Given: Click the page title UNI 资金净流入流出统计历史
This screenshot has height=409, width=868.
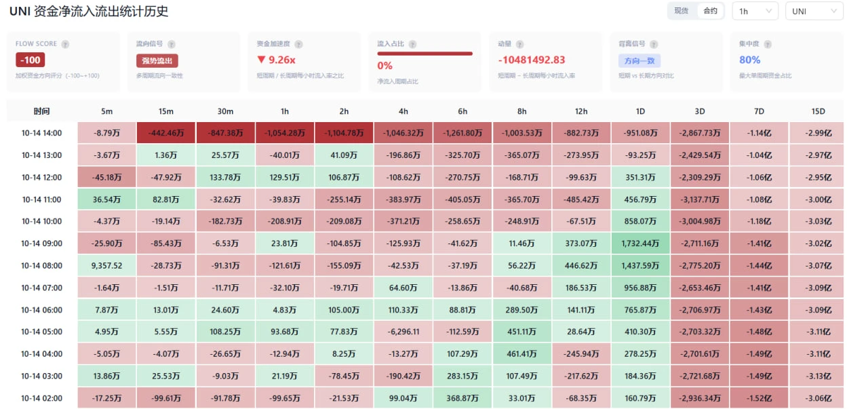Looking at the screenshot, I should tap(89, 12).
